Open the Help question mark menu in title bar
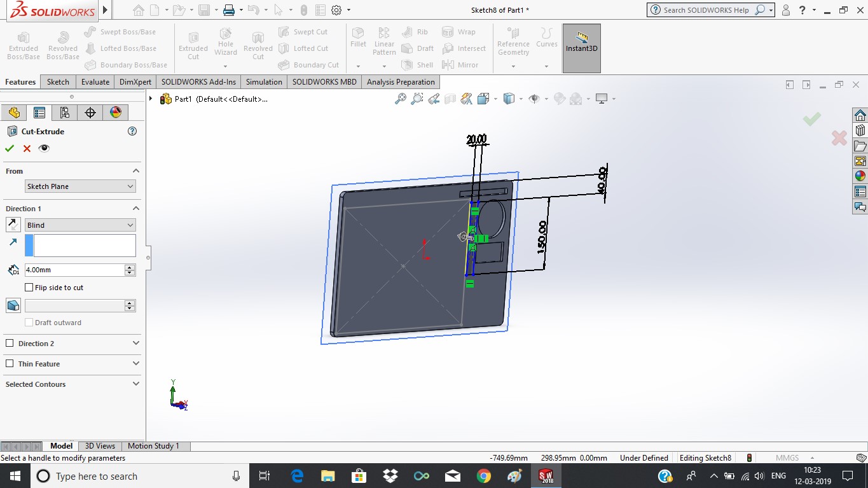 click(x=803, y=10)
